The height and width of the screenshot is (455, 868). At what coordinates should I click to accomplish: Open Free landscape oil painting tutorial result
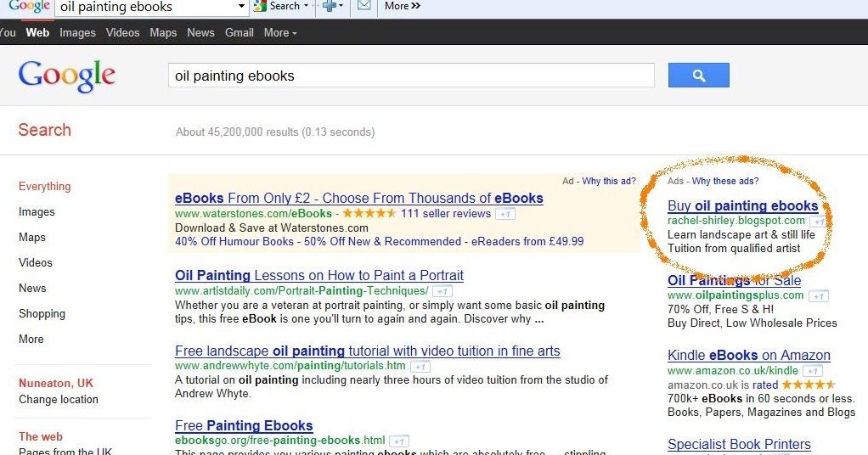368,351
